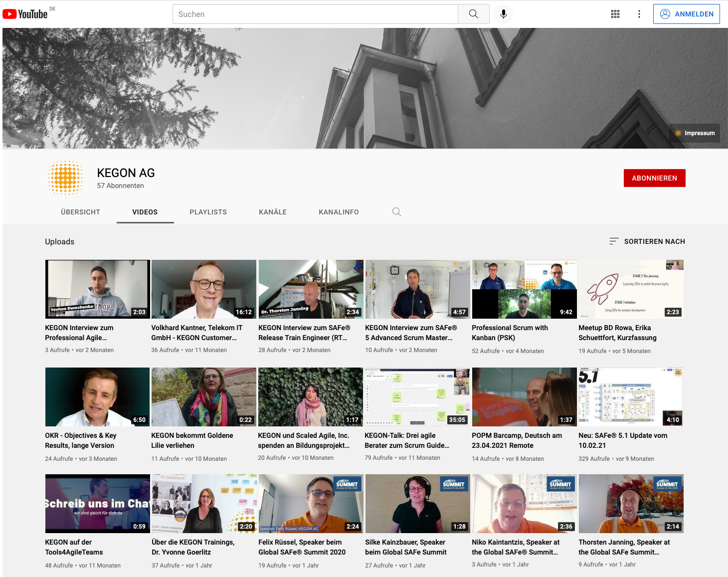Open the Kanäle tab

click(273, 212)
